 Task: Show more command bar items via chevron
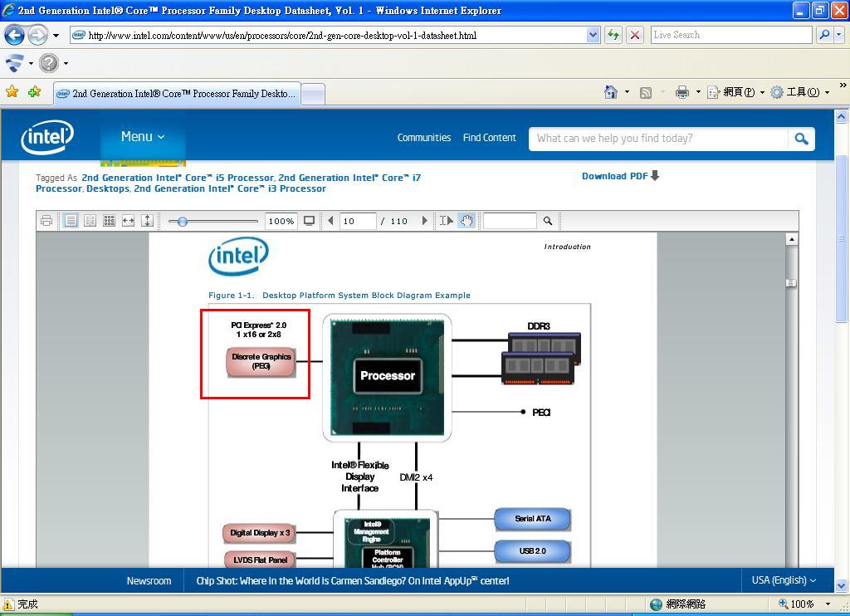[843, 86]
